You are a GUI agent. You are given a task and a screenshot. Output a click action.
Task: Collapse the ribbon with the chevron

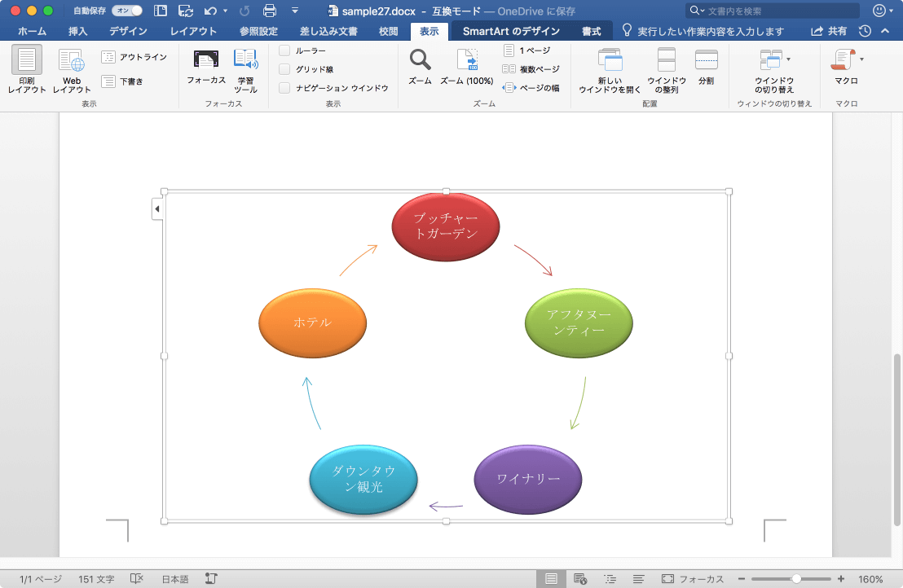pyautogui.click(x=885, y=31)
